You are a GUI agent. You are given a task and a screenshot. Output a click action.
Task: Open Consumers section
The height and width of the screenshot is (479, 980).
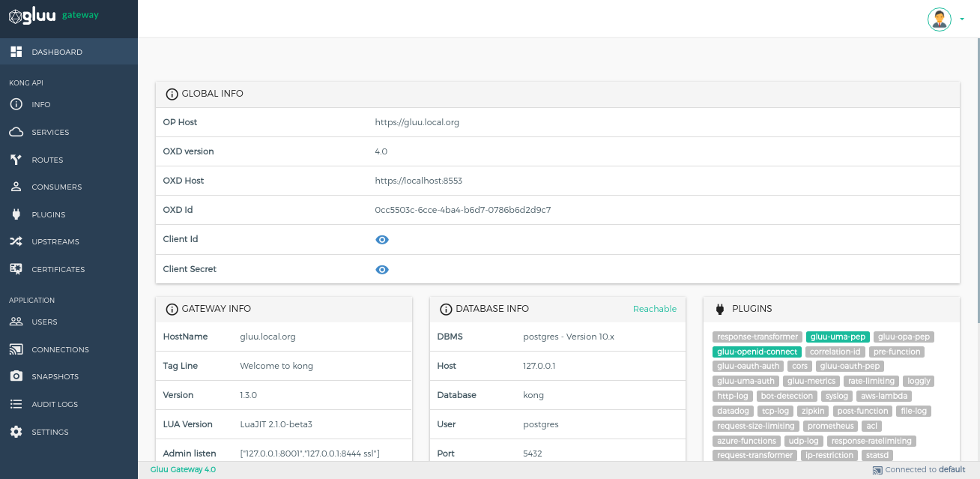69,187
